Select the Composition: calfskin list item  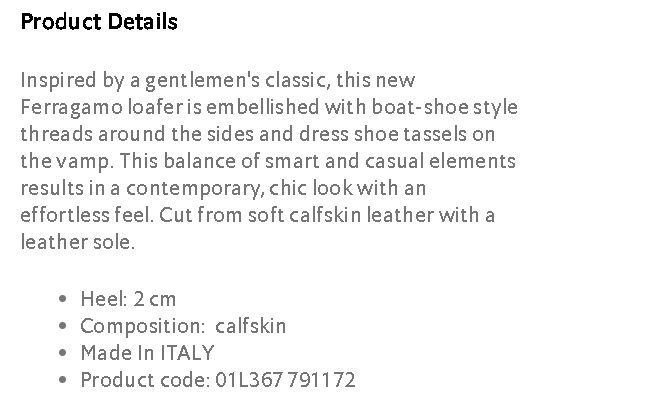point(183,326)
